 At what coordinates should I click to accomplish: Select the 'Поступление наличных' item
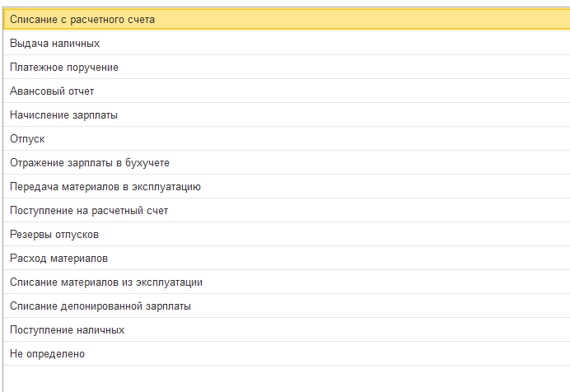[68, 330]
